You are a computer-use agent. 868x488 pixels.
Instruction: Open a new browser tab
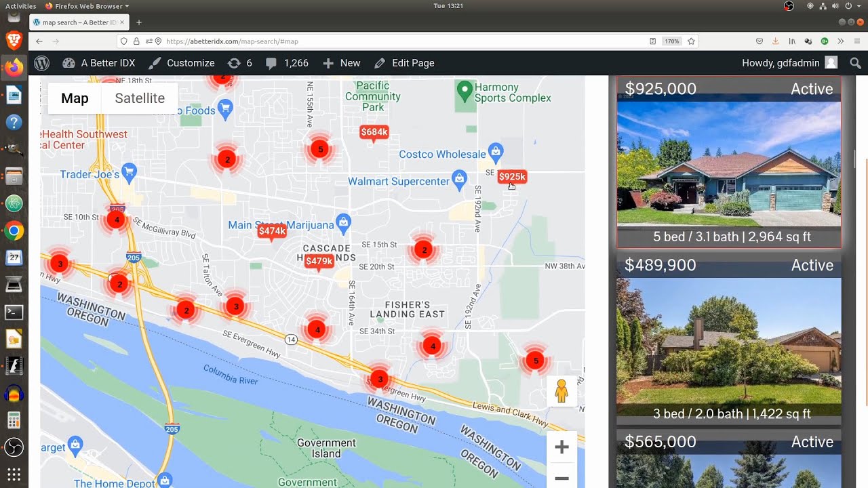click(x=139, y=22)
